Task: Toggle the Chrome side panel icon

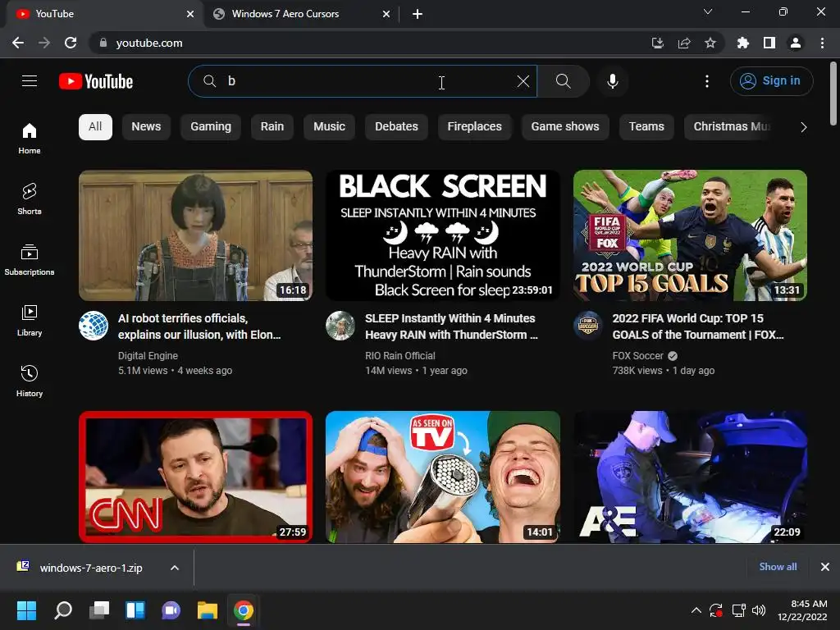Action: point(769,43)
